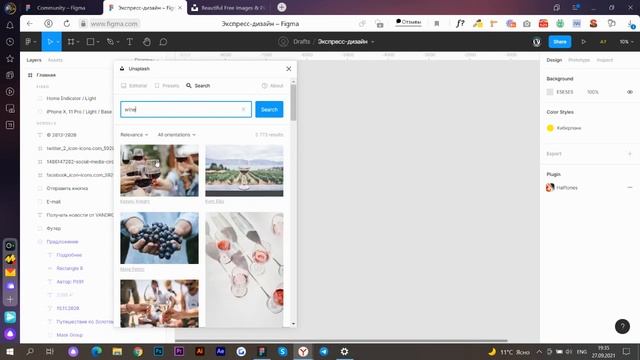The image size is (640, 360).
Task: Open All orientations dropdown
Action: coord(176,135)
